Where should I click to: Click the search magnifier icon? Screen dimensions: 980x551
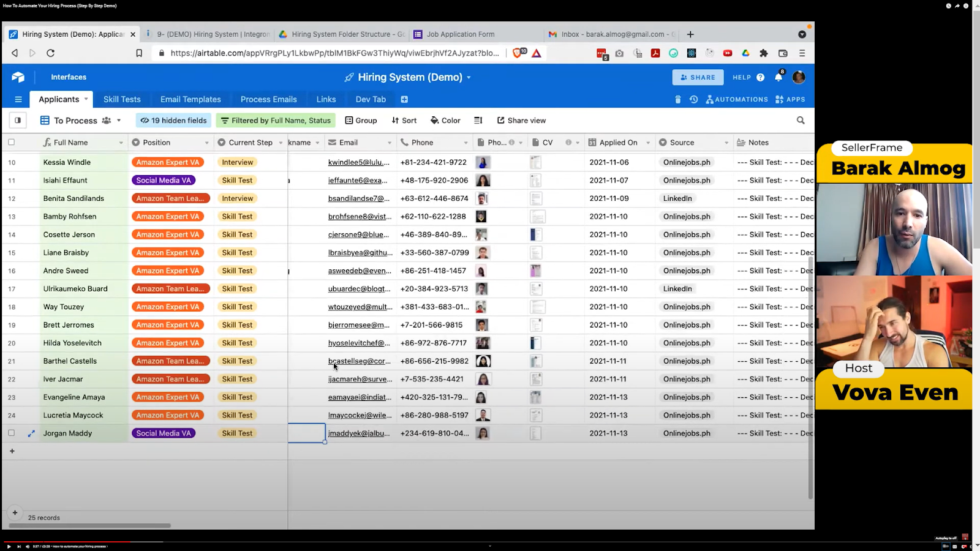(801, 121)
